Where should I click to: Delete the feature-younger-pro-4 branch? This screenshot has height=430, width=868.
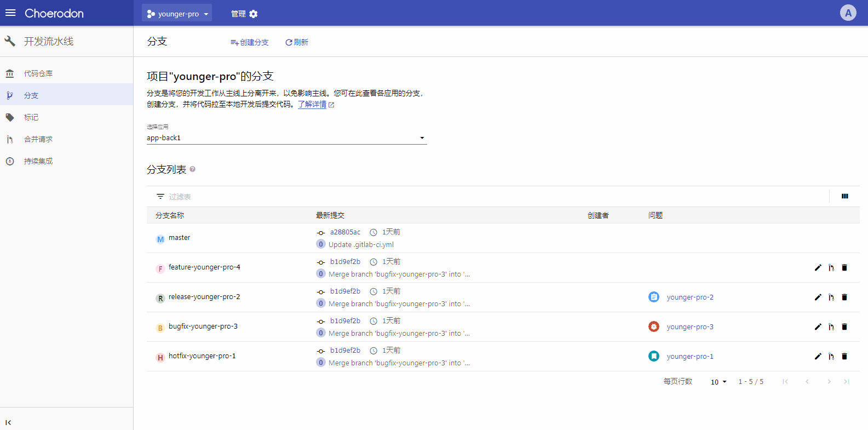click(x=844, y=268)
